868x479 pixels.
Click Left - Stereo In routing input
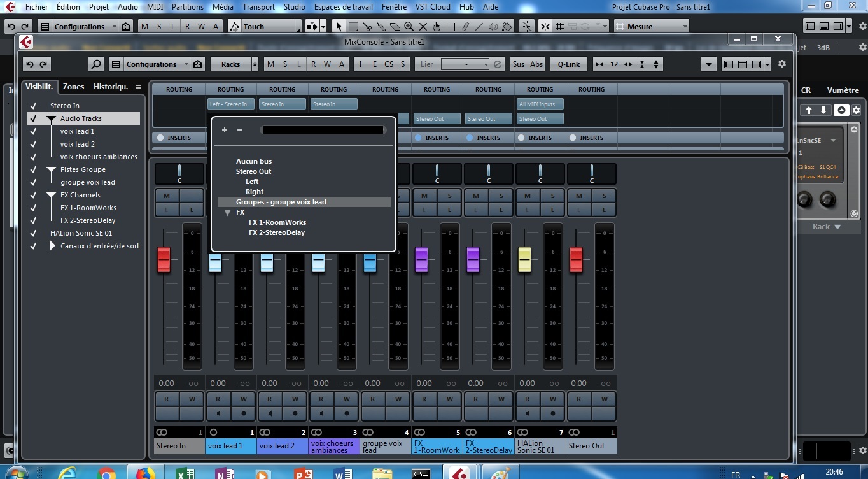click(x=230, y=104)
